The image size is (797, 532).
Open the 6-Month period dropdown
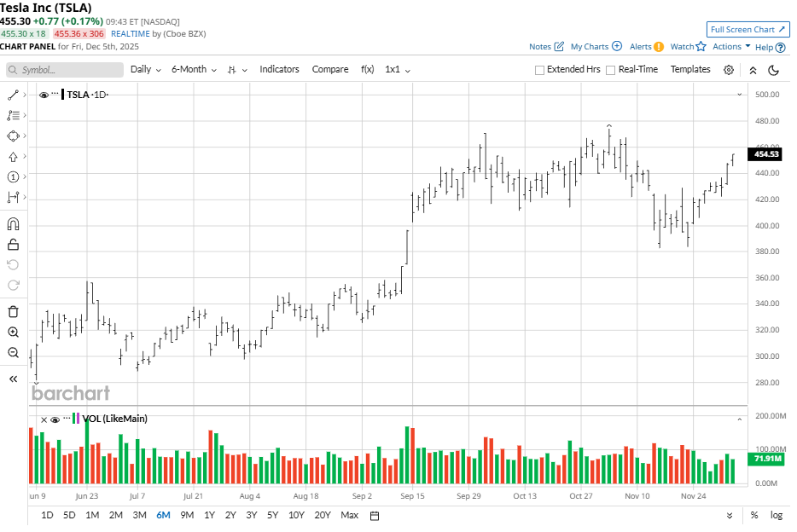click(x=194, y=70)
